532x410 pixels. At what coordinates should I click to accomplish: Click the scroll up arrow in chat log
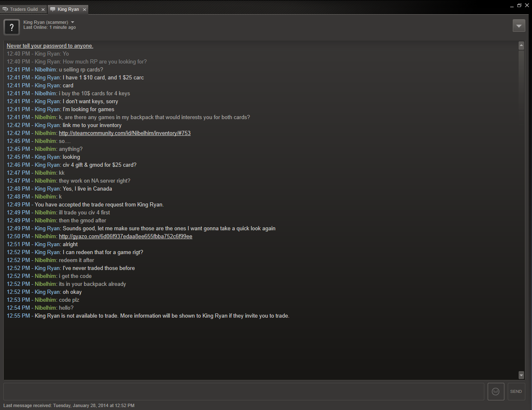pos(521,46)
